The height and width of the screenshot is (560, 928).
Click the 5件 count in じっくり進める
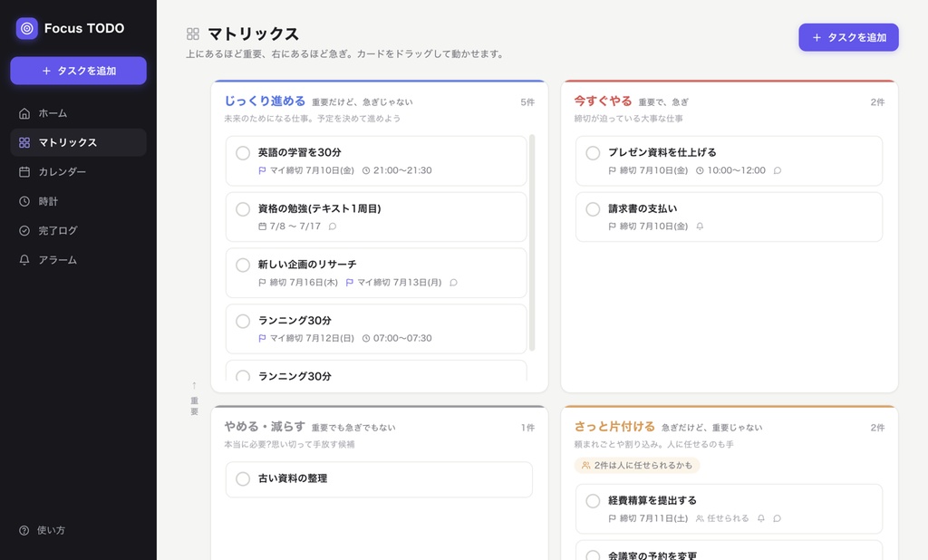[527, 102]
